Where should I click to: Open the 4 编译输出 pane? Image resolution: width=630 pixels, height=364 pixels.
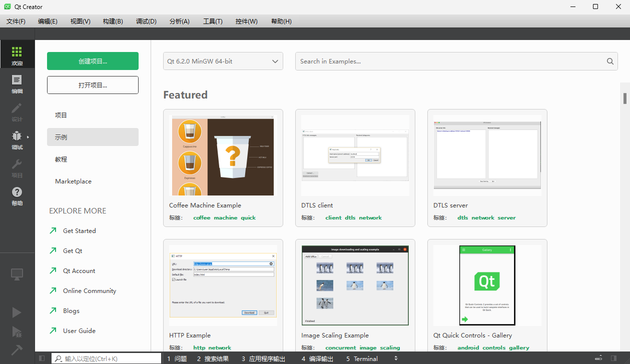pyautogui.click(x=317, y=358)
